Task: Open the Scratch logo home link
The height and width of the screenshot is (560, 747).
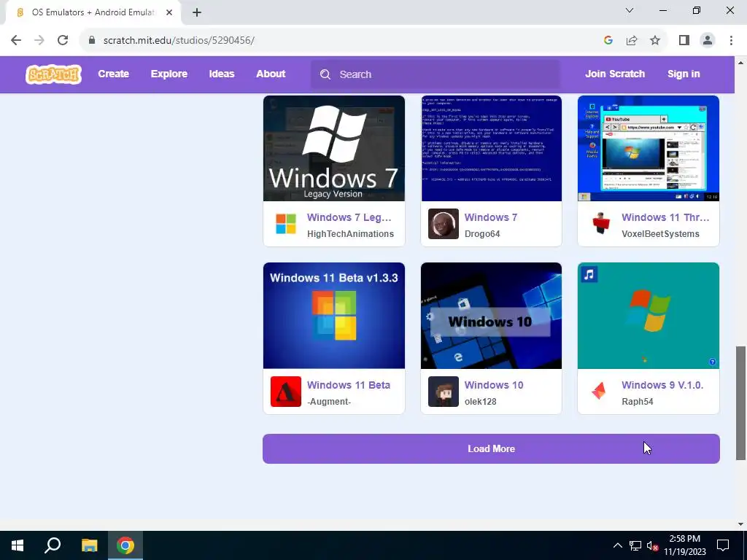Action: point(53,74)
